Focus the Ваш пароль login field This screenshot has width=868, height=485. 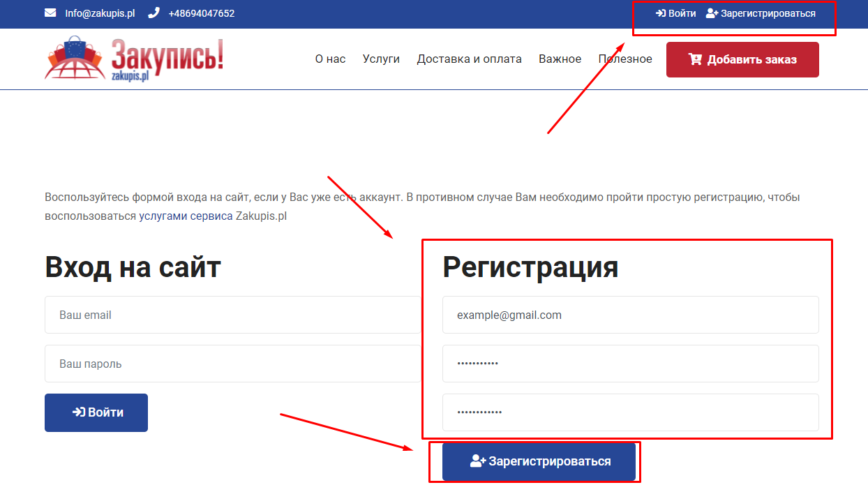coord(232,364)
